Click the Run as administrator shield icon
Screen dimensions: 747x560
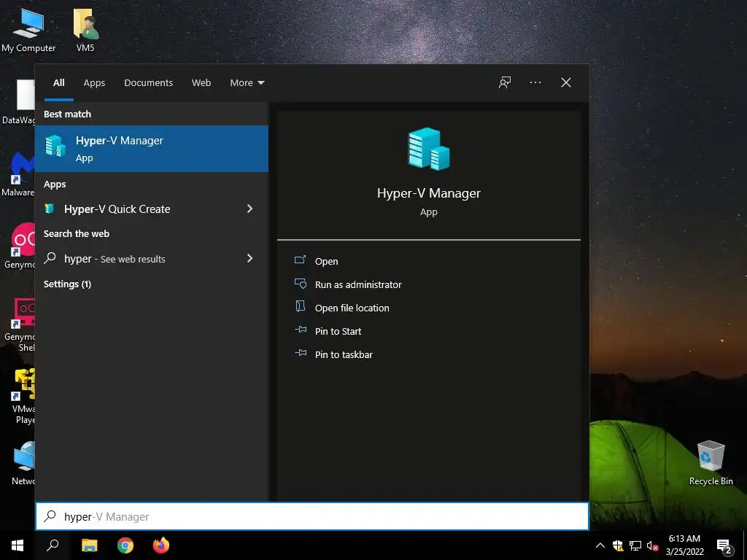coord(300,284)
